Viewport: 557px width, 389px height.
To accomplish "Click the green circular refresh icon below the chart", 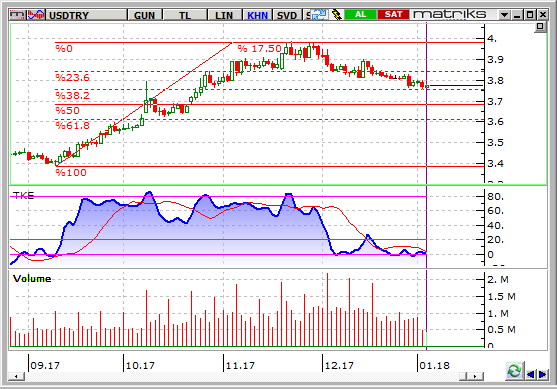I will coord(514,371).
